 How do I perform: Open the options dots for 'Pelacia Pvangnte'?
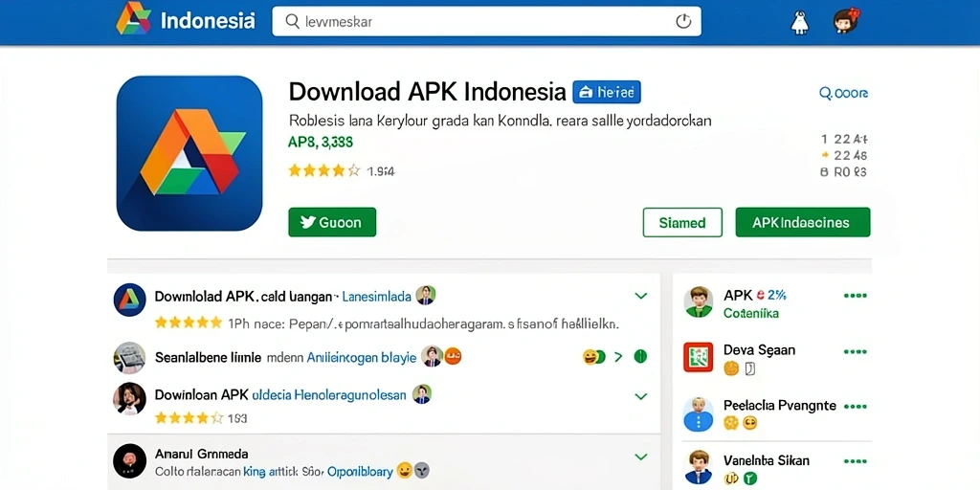point(855,406)
